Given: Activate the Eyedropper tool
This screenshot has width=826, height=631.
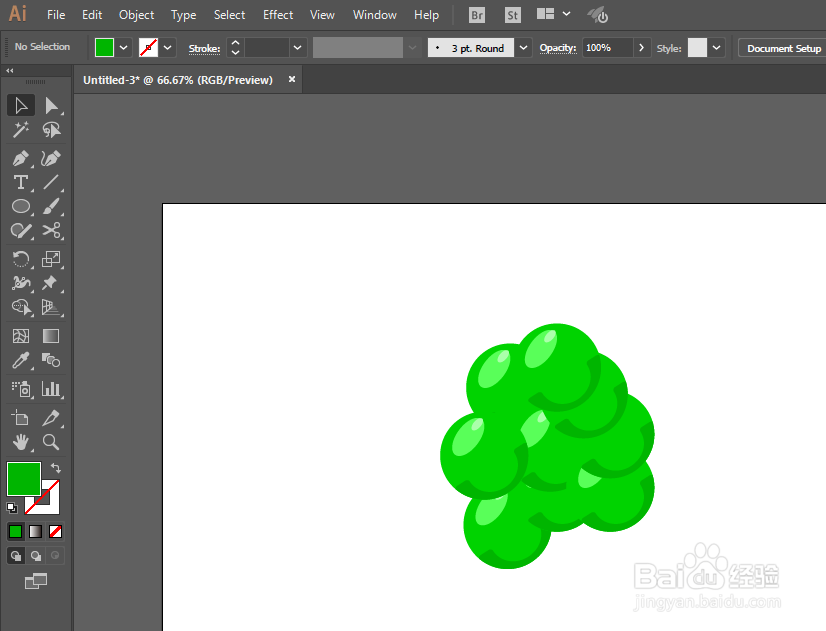Looking at the screenshot, I should pyautogui.click(x=21, y=361).
